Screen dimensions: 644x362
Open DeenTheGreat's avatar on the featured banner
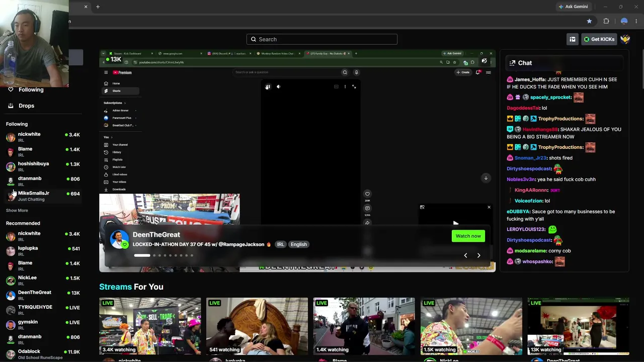click(x=119, y=239)
